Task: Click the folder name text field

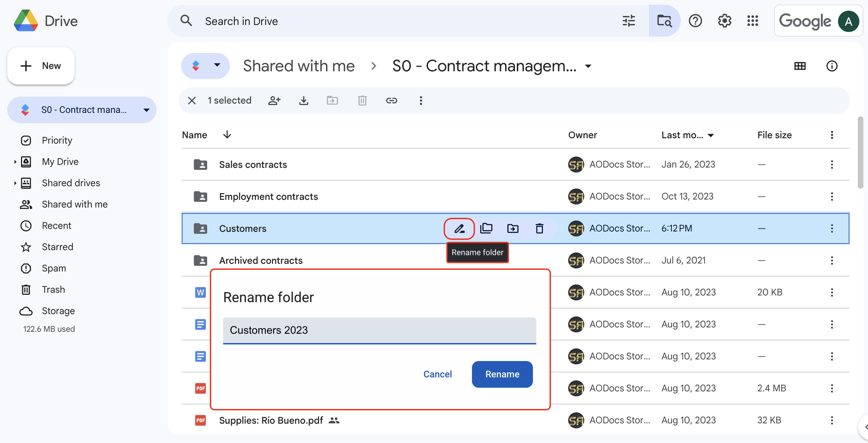Action: click(379, 330)
